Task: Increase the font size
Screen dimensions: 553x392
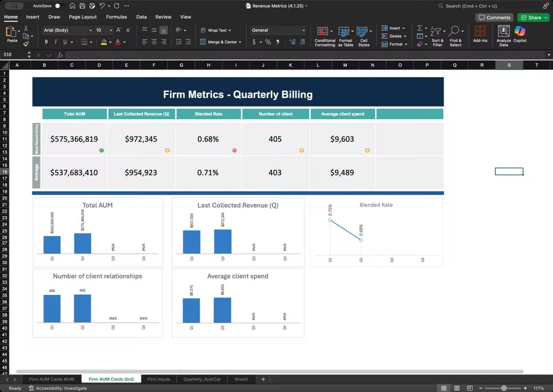Action: point(119,30)
